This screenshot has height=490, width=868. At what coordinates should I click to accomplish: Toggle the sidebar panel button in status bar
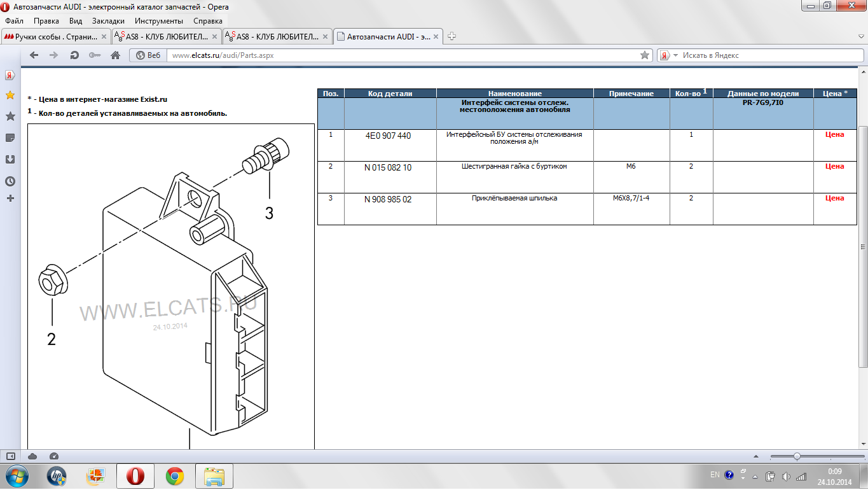click(x=10, y=456)
